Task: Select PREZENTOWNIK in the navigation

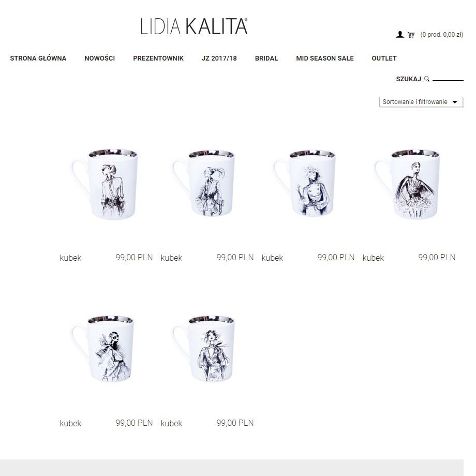Action: point(158,58)
